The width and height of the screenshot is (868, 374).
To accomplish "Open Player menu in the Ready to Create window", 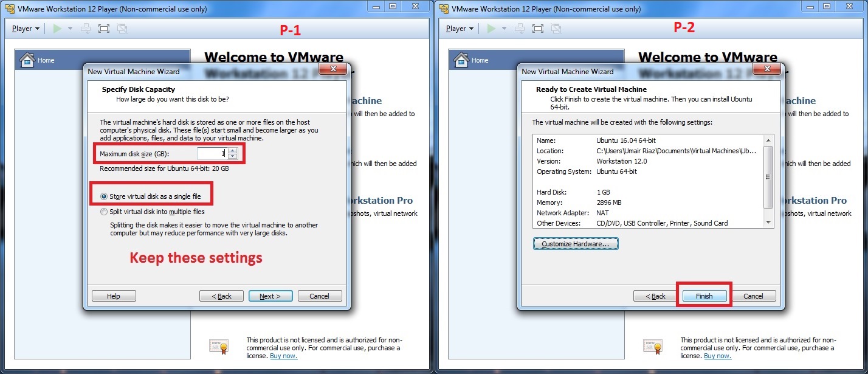I will (x=460, y=29).
